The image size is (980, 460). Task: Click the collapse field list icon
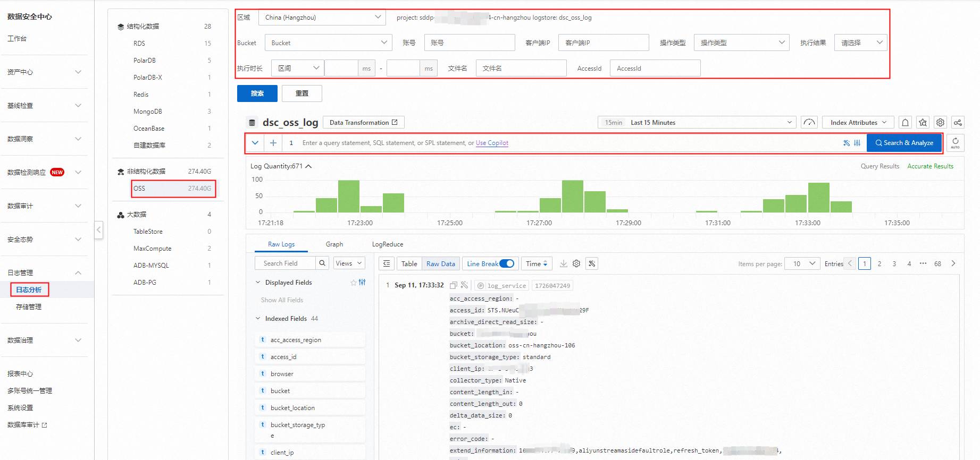point(387,263)
